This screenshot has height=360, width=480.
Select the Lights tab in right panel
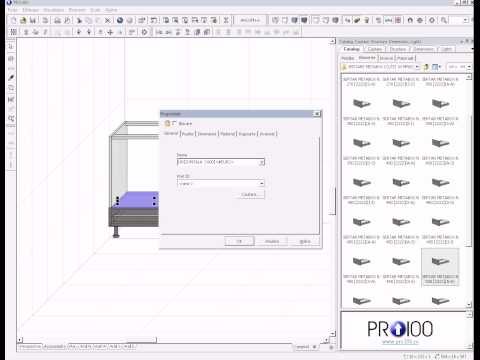pos(446,49)
